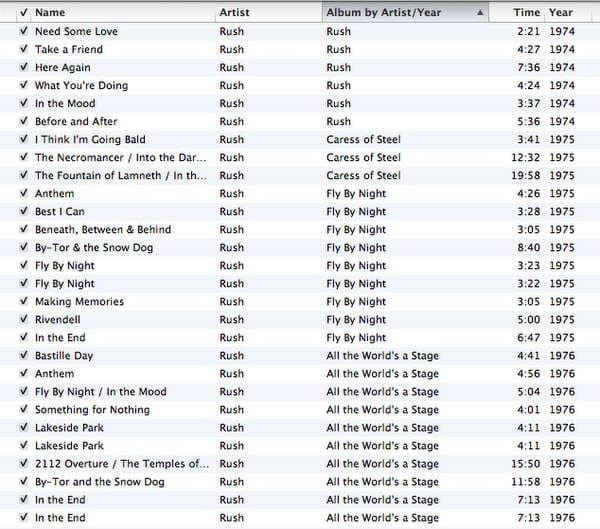This screenshot has width=600, height=529.
Task: Select Fly By Night track lasting 3:22
Action: 65,284
